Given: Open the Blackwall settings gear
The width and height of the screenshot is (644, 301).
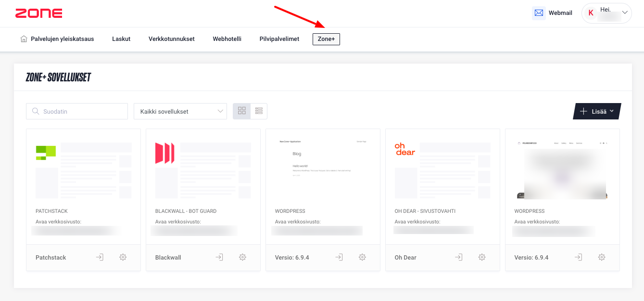Looking at the screenshot, I should pyautogui.click(x=242, y=257).
